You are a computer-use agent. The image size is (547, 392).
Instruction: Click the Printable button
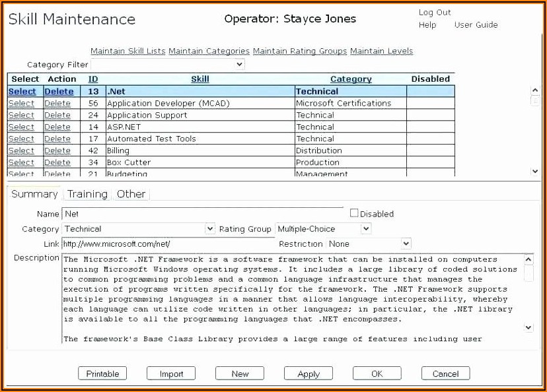(x=102, y=374)
